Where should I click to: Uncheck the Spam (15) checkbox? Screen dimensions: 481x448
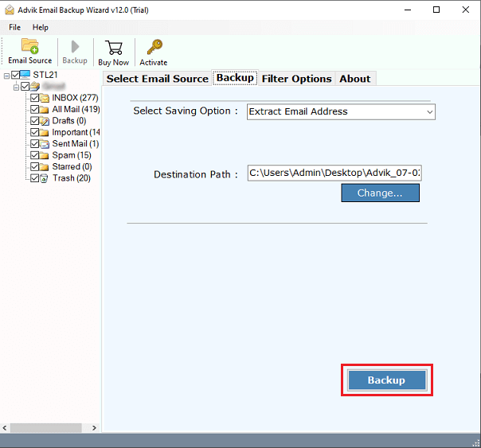(35, 155)
